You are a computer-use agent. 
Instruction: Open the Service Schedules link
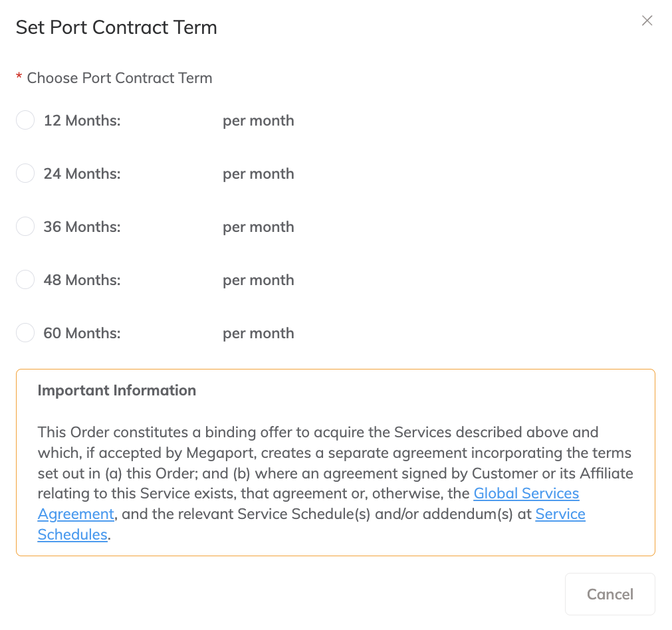click(560, 514)
